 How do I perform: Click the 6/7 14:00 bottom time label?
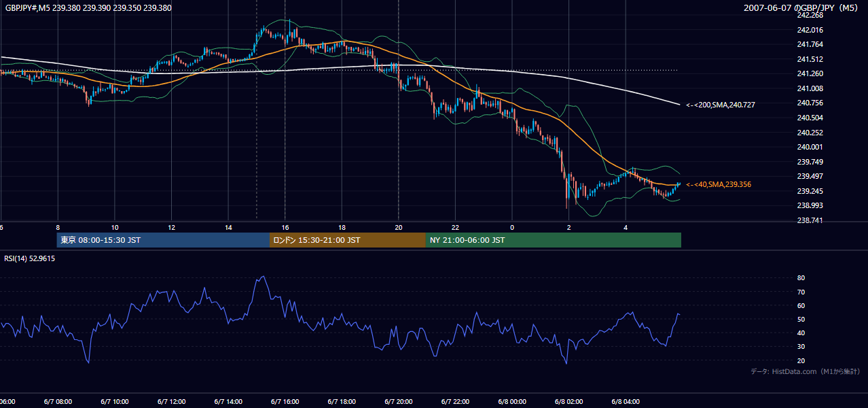point(228,402)
